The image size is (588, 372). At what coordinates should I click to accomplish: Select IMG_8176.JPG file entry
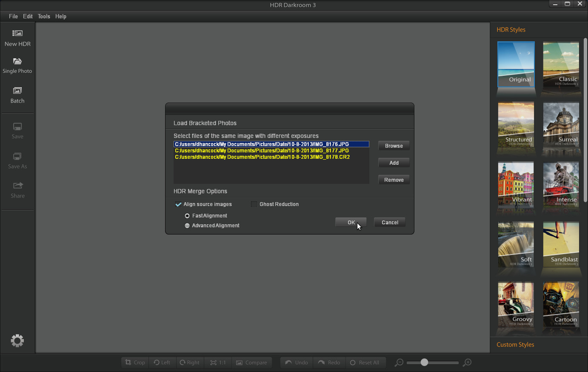pyautogui.click(x=271, y=144)
